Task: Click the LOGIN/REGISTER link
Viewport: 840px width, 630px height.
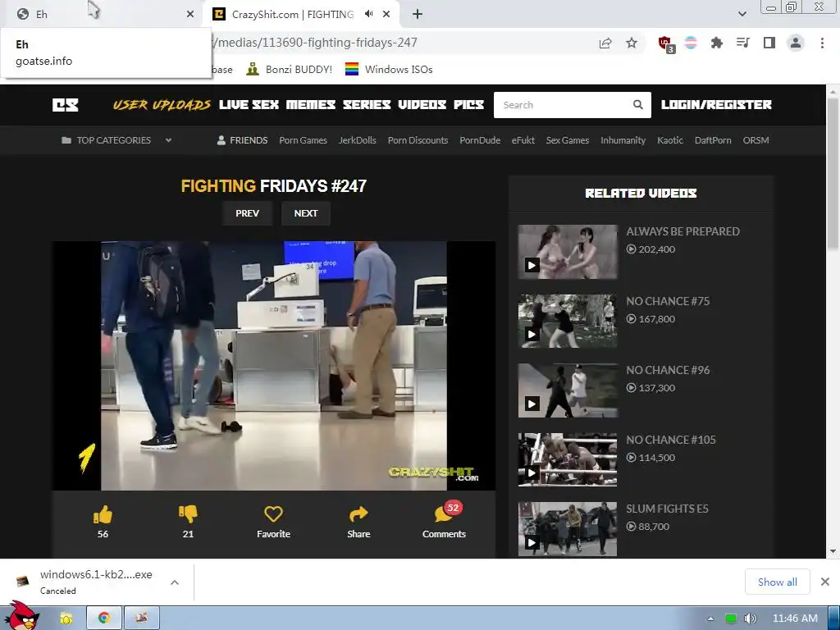Action: [x=716, y=105]
